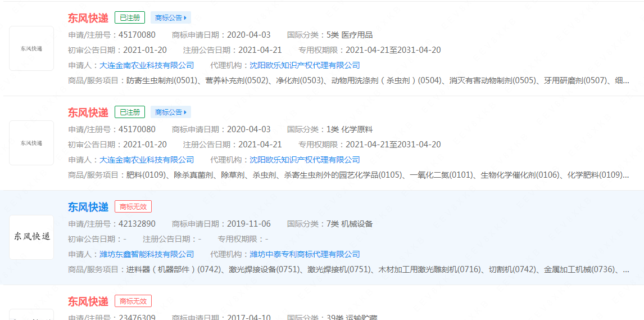Viewport: 644px width, 320px height.
Task: Click goods list starting 进料器（机器部件）(0742)
Action: (378, 269)
